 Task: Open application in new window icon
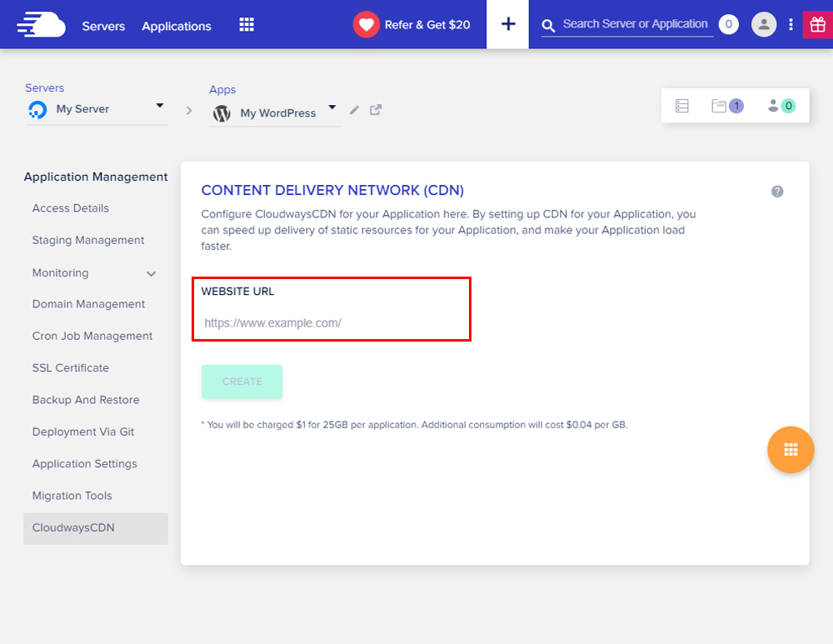click(376, 110)
